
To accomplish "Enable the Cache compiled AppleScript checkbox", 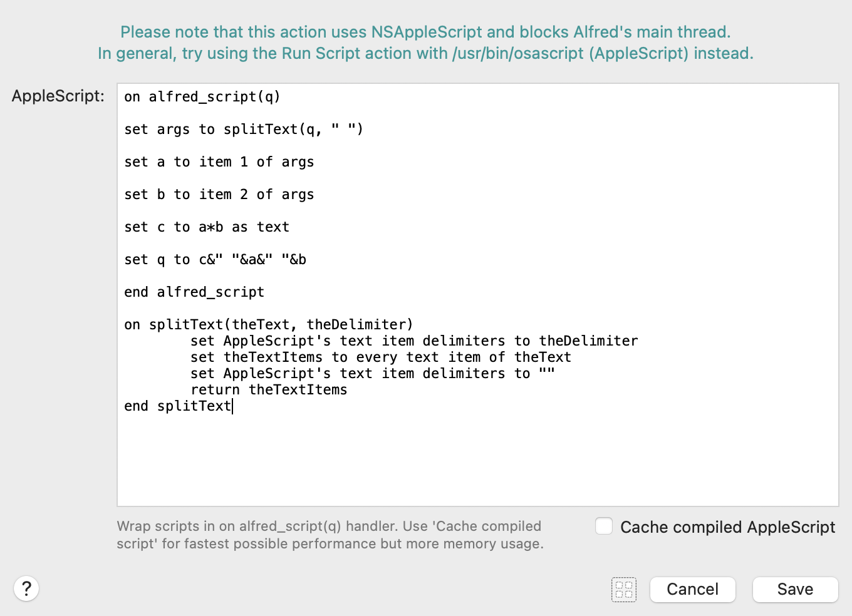I will pos(603,526).
